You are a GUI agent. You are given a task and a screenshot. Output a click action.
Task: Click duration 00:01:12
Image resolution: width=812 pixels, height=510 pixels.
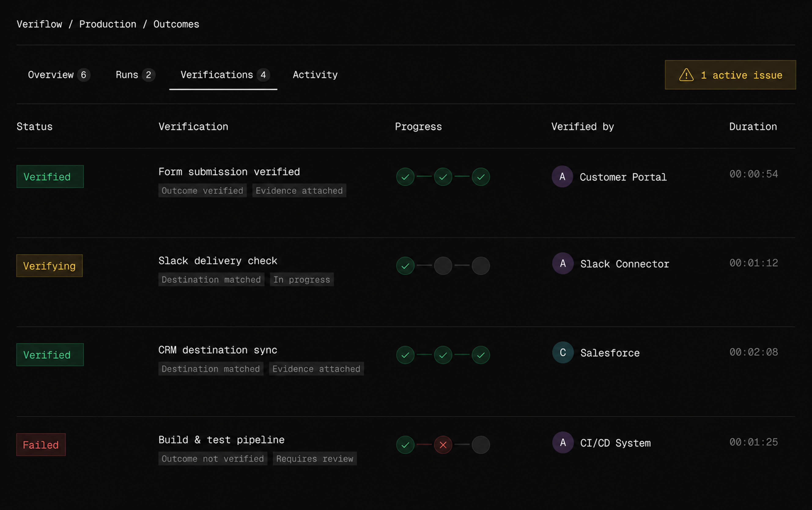pyautogui.click(x=754, y=263)
